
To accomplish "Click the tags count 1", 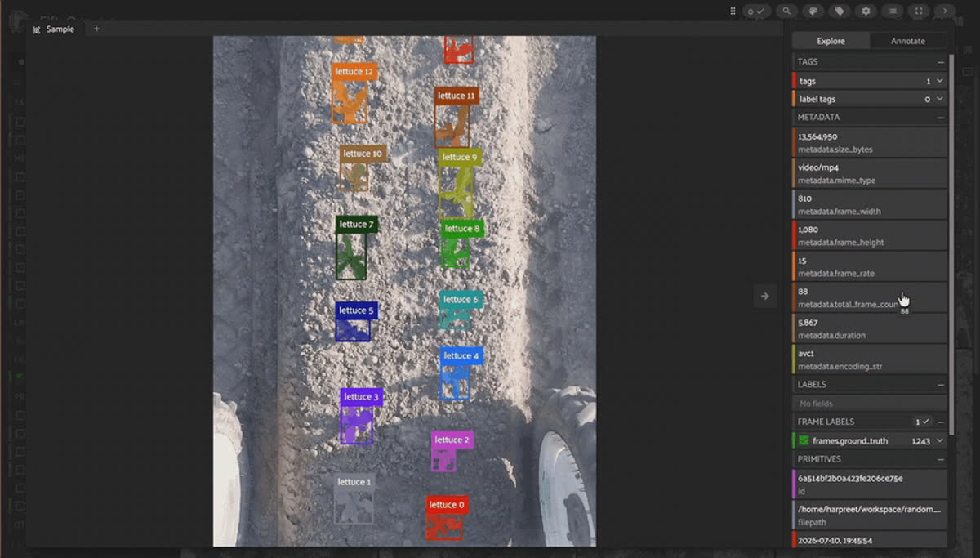I will point(928,81).
